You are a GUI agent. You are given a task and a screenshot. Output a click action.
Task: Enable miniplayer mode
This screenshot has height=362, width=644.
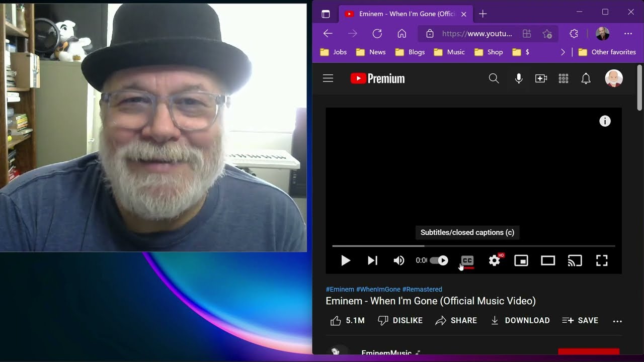(521, 260)
